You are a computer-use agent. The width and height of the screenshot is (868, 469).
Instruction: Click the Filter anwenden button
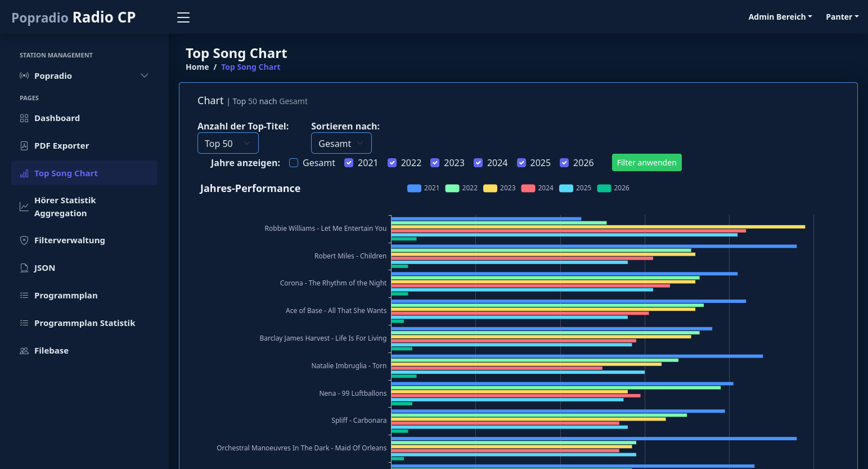tap(646, 162)
